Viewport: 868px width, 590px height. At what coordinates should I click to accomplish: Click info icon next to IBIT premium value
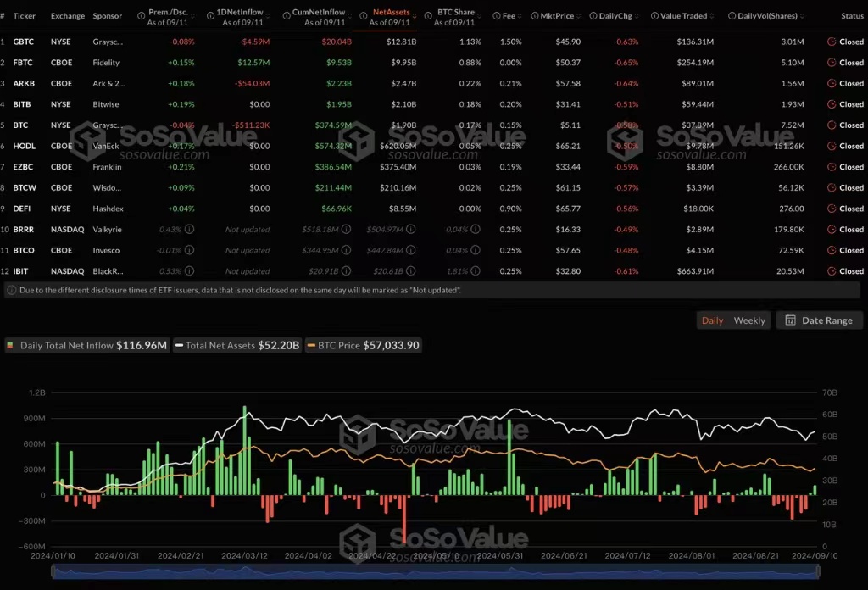(189, 271)
